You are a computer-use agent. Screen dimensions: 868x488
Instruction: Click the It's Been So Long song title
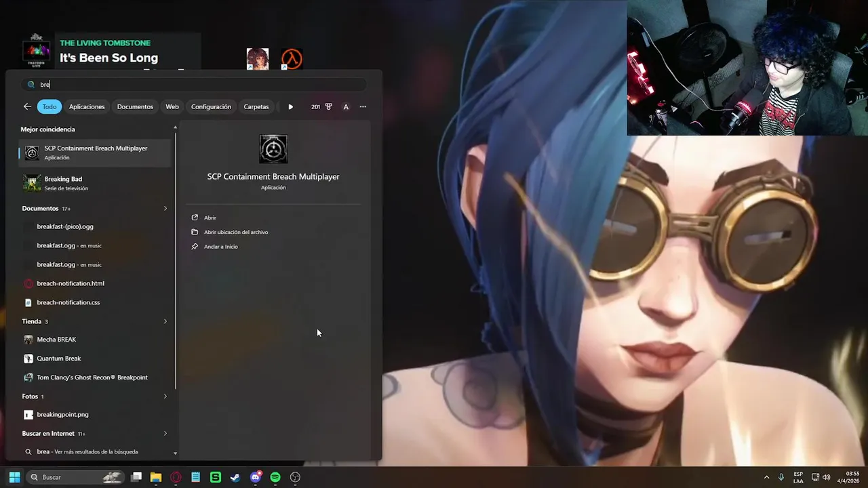(x=108, y=58)
